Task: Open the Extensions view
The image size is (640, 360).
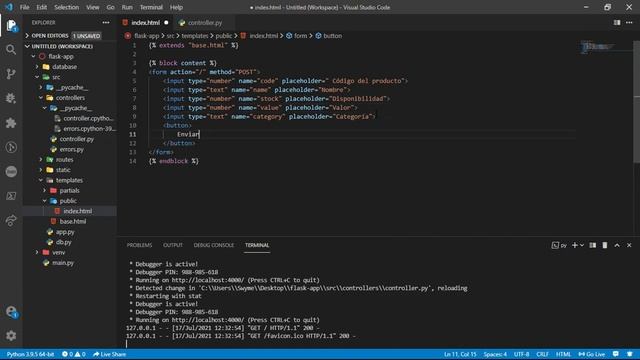Action: (11, 123)
